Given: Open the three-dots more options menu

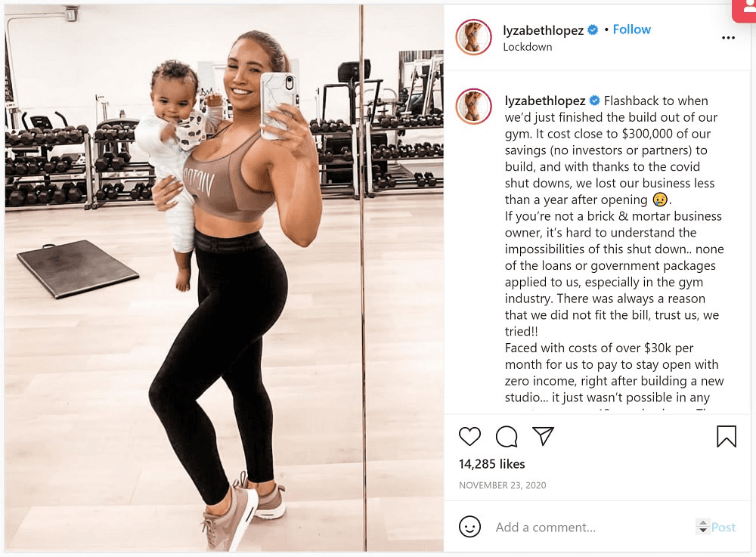Looking at the screenshot, I should [x=728, y=38].
